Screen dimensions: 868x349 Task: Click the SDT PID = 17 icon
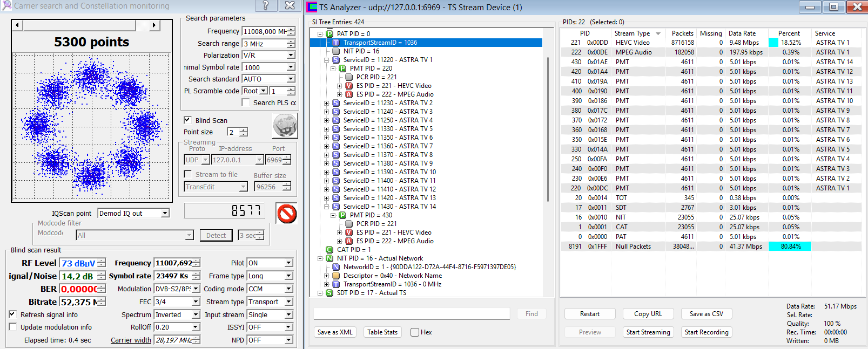click(x=329, y=293)
